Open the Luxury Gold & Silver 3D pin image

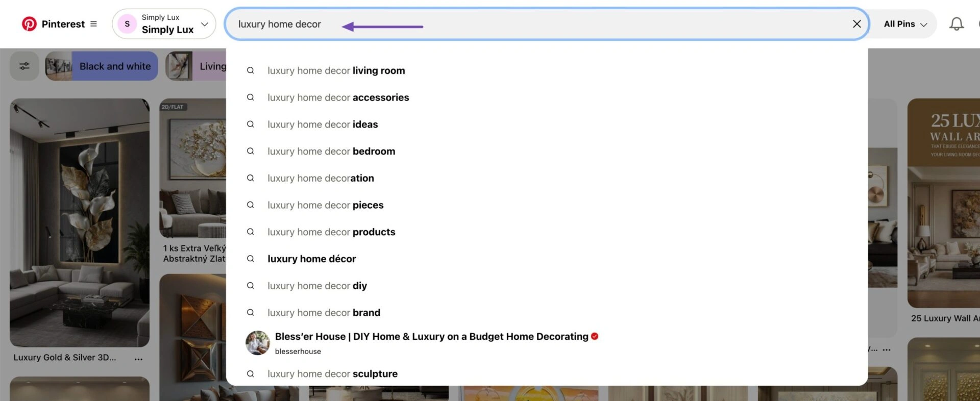pyautogui.click(x=80, y=222)
